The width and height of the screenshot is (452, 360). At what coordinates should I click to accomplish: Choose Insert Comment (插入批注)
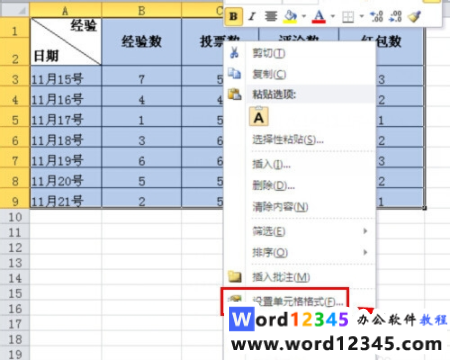pyautogui.click(x=300, y=277)
